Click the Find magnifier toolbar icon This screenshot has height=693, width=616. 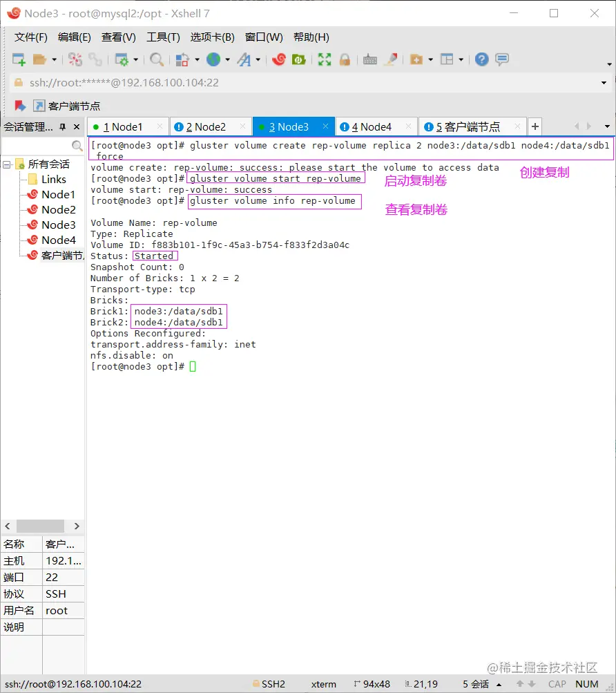click(x=157, y=59)
